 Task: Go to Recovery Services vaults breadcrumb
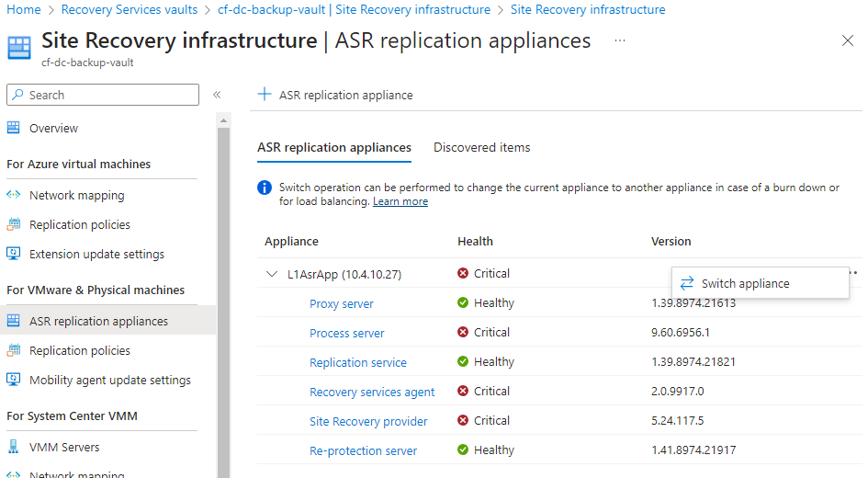pyautogui.click(x=129, y=9)
